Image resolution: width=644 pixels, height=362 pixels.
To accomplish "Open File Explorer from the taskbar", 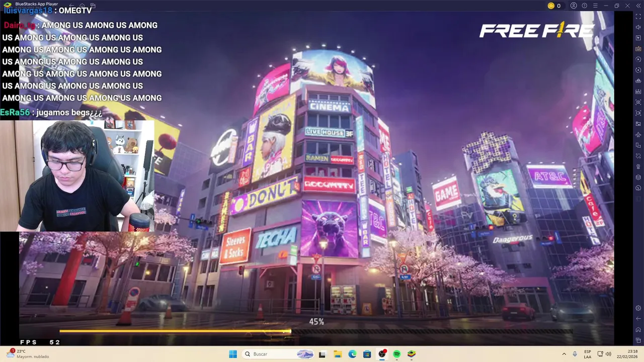I will coord(337,354).
